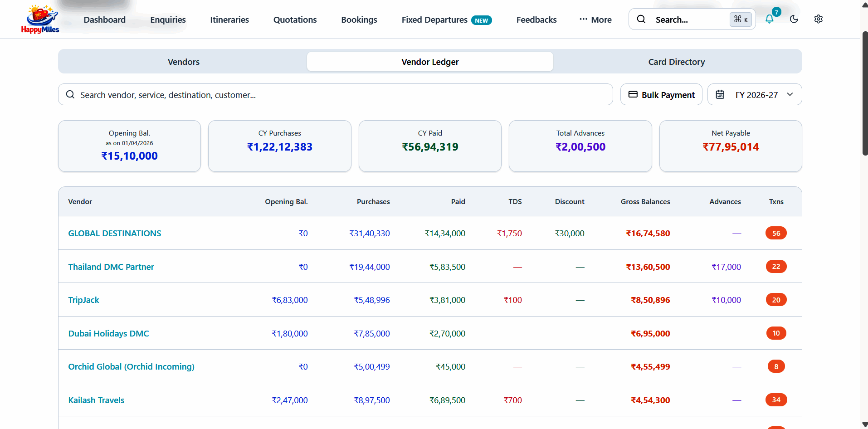868x429 pixels.
Task: Toggle dark mode moon icon
Action: [x=794, y=19]
